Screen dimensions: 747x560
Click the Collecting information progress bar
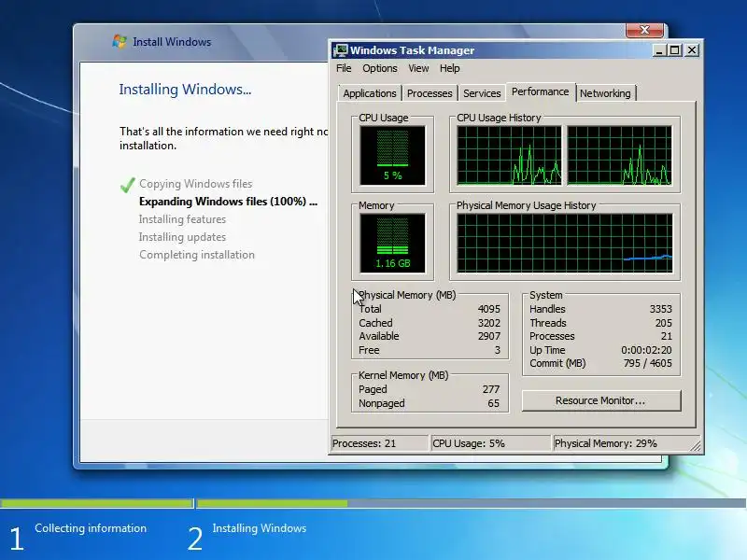(97, 503)
